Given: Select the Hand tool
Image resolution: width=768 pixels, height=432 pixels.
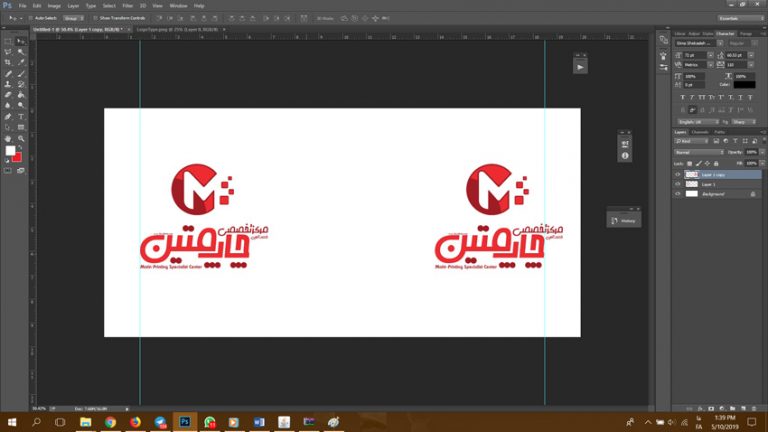Looking at the screenshot, I should click(x=8, y=139).
